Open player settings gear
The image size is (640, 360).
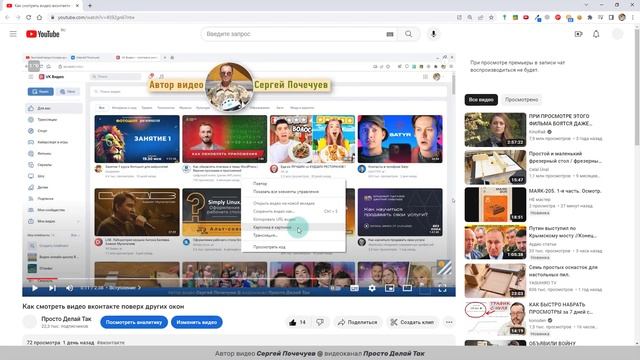tap(372, 288)
